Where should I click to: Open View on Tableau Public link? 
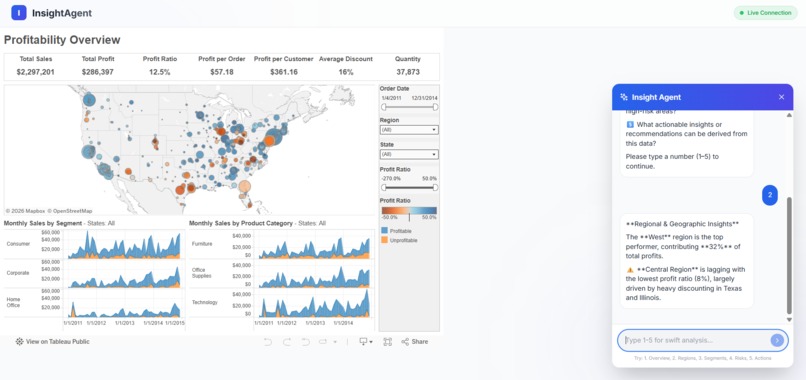pyautogui.click(x=52, y=341)
